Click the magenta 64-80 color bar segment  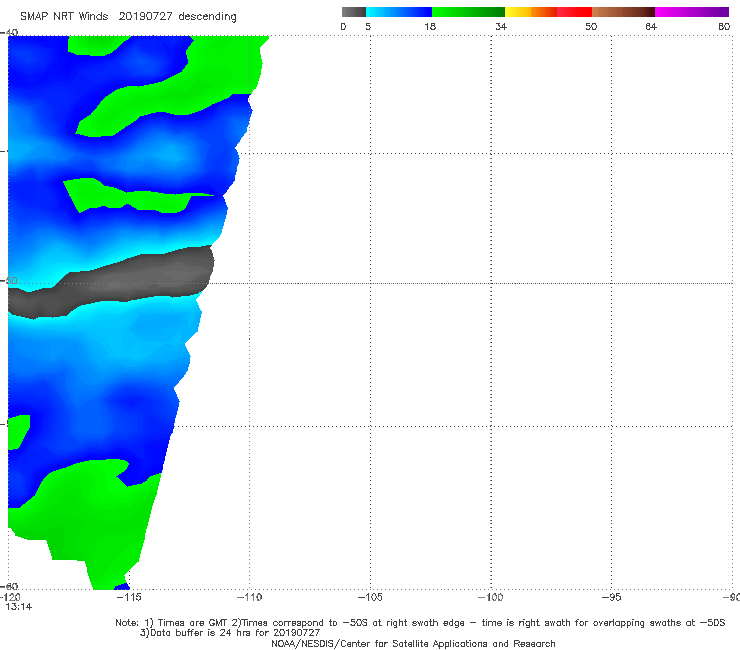[692, 12]
